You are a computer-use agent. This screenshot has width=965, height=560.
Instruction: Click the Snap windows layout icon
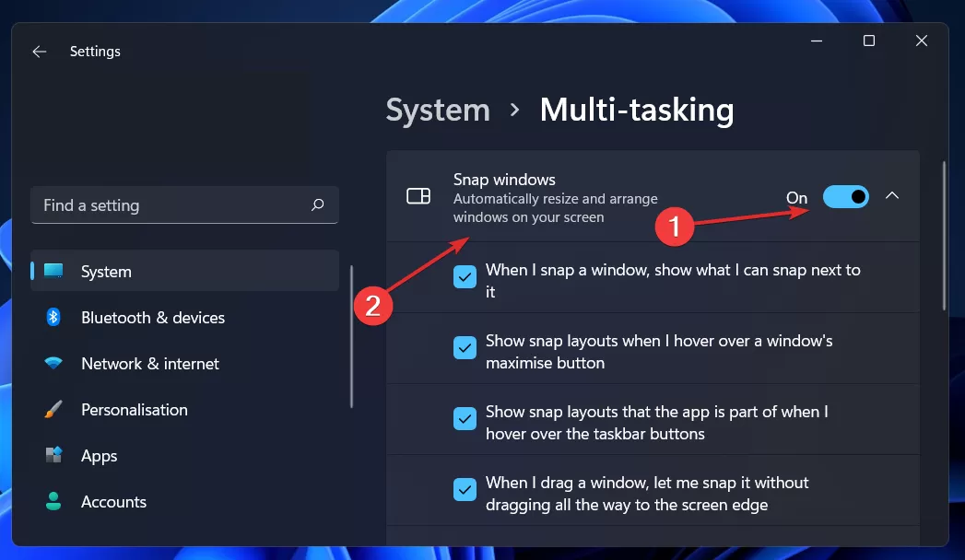[x=418, y=196]
